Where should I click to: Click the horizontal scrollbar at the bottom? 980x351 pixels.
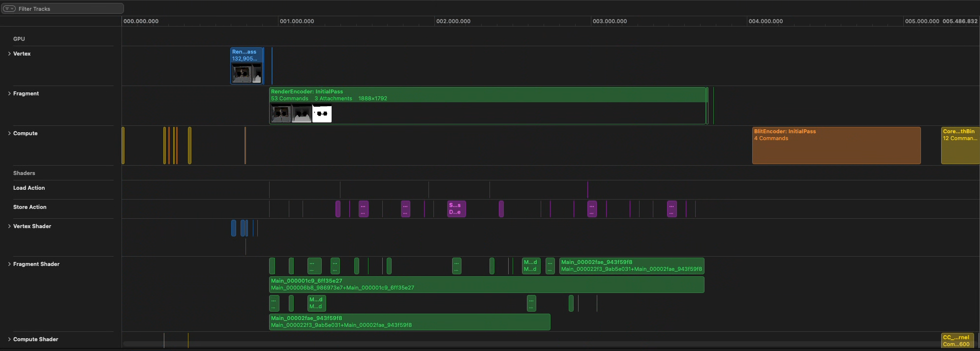(492, 344)
